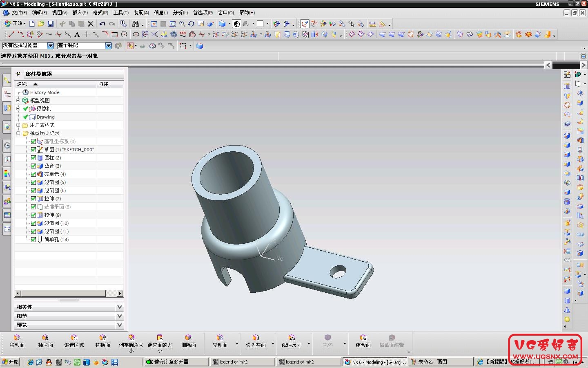
Task: Open the 帮助(H) menu
Action: (x=247, y=13)
